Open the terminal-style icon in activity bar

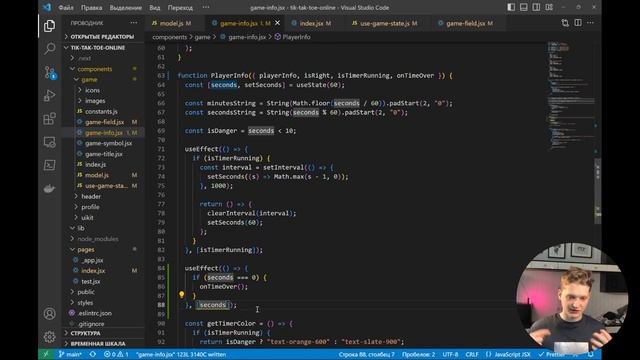[x=49, y=165]
